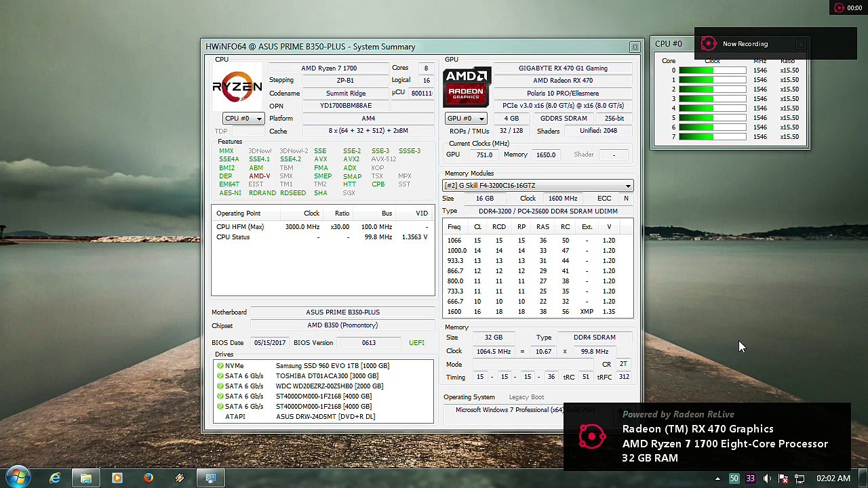Click the AVX2 feature label
Screen dimensions: 868x488
pyautogui.click(x=351, y=159)
